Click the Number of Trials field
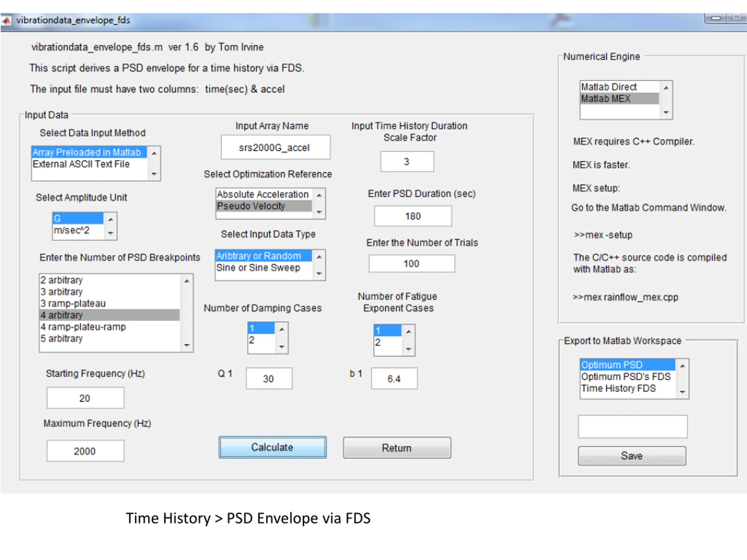This screenshot has width=747, height=560. coord(412,263)
